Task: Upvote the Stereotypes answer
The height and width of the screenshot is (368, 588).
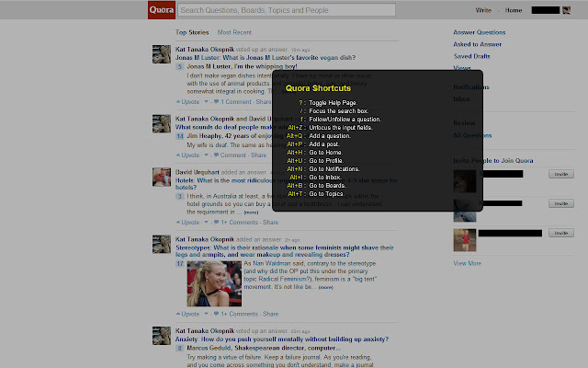Action: pos(187,314)
